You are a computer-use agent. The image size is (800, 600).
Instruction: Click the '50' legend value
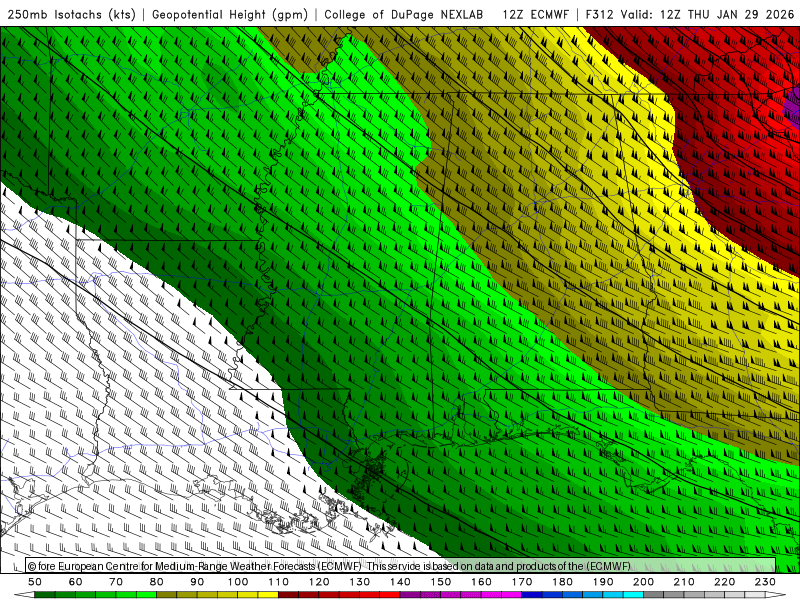[x=35, y=582]
